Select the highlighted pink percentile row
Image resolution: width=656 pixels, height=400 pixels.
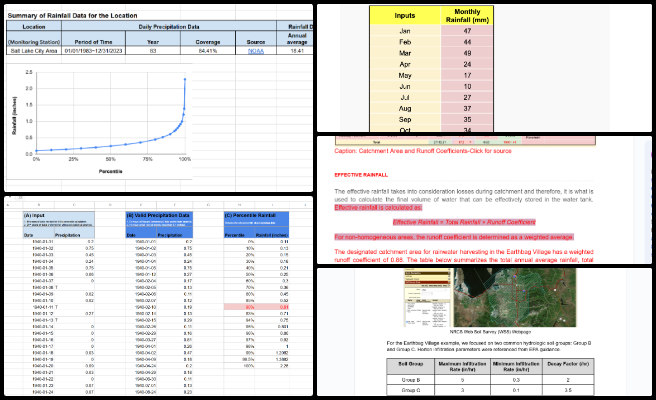click(256, 307)
